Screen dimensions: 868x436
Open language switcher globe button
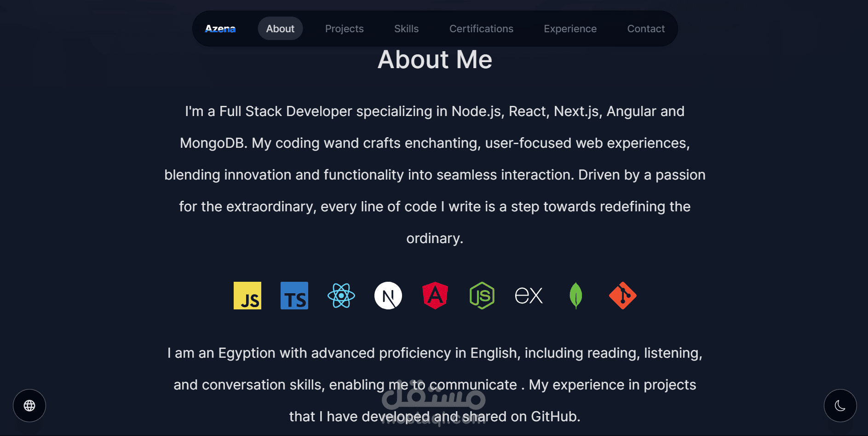(x=29, y=406)
